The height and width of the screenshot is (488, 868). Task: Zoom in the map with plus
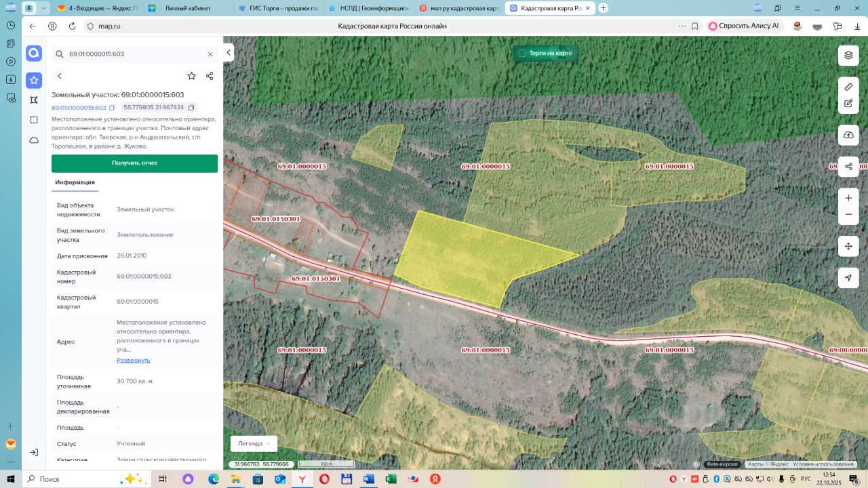pyautogui.click(x=848, y=198)
